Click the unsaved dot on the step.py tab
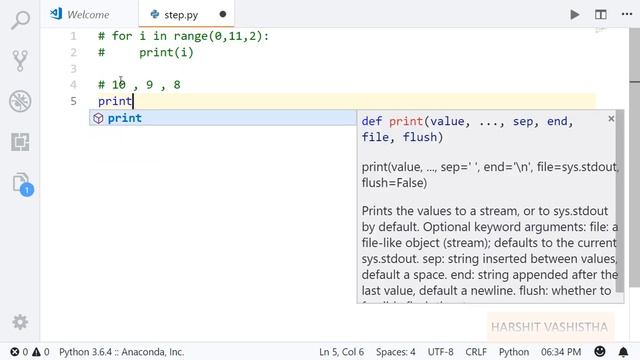Image resolution: width=640 pixels, height=360 pixels. click(223, 14)
